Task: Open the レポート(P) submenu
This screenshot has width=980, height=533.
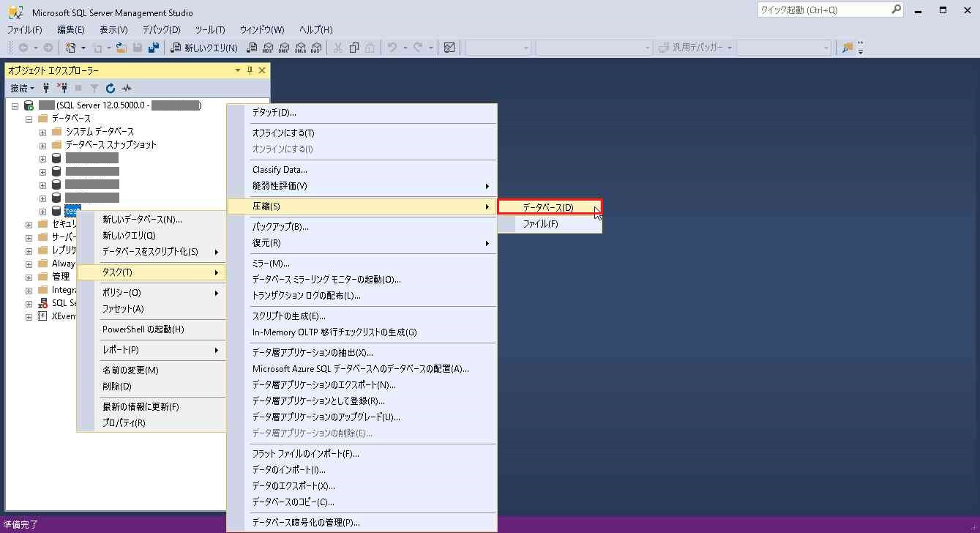Action: pyautogui.click(x=152, y=350)
